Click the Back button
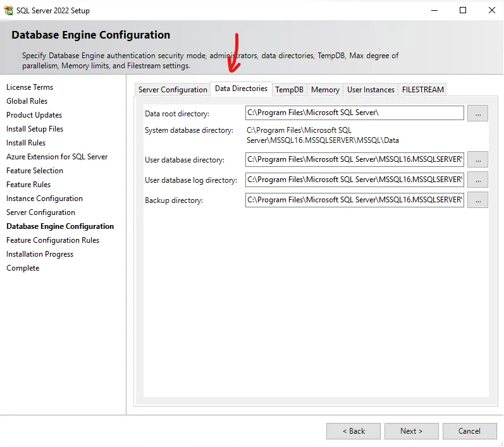The width and height of the screenshot is (504, 447). click(x=353, y=431)
